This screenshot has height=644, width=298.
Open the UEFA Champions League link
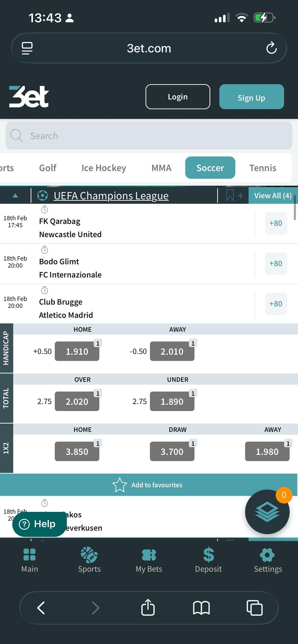[x=111, y=195]
